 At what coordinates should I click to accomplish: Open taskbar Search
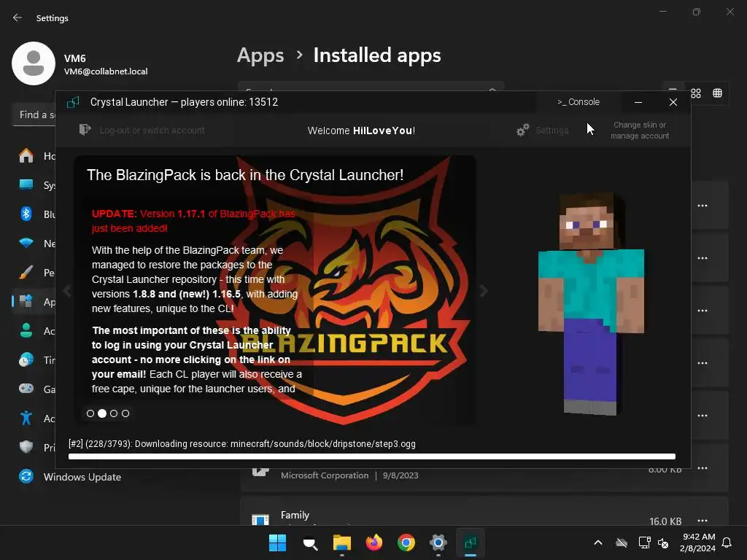[x=310, y=542]
